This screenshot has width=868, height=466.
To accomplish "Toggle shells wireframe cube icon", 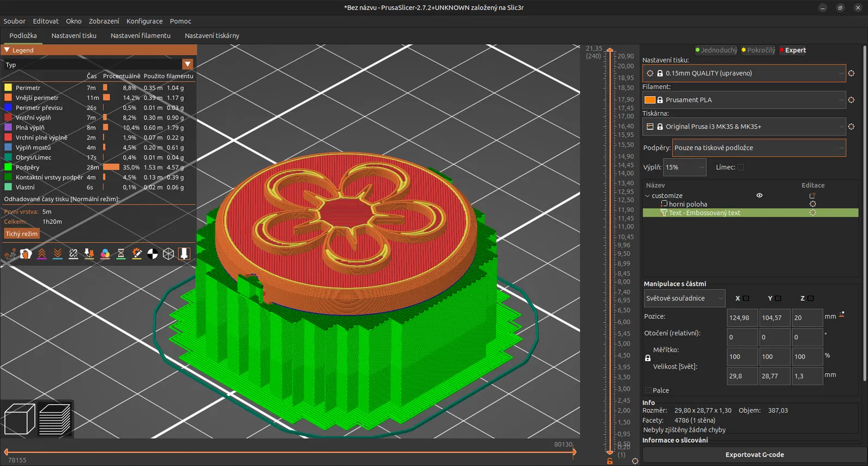I will point(169,254).
